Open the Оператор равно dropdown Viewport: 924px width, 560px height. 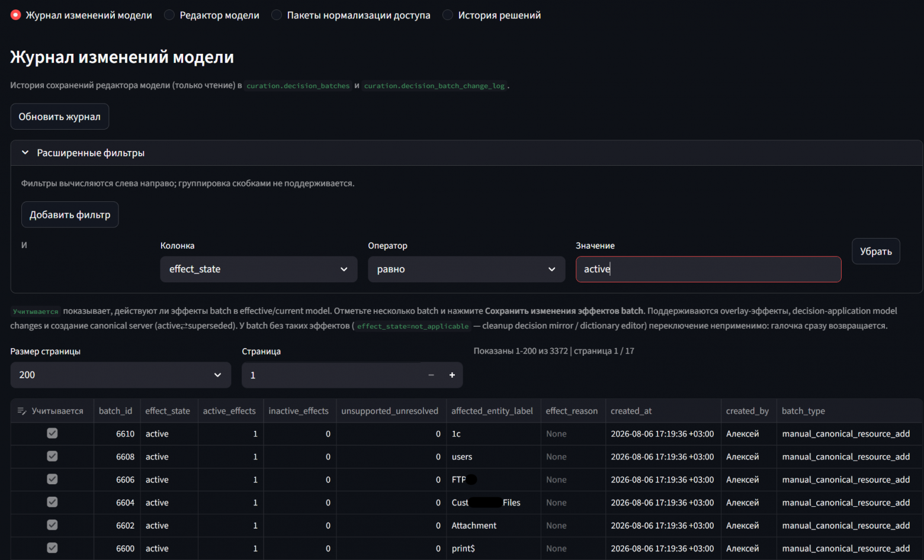coord(466,269)
